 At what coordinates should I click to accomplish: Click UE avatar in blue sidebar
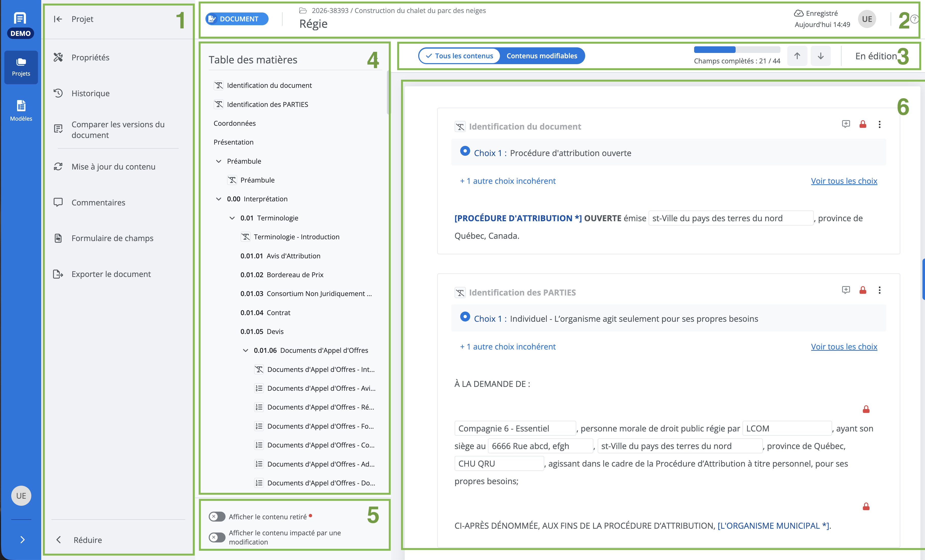point(21,496)
